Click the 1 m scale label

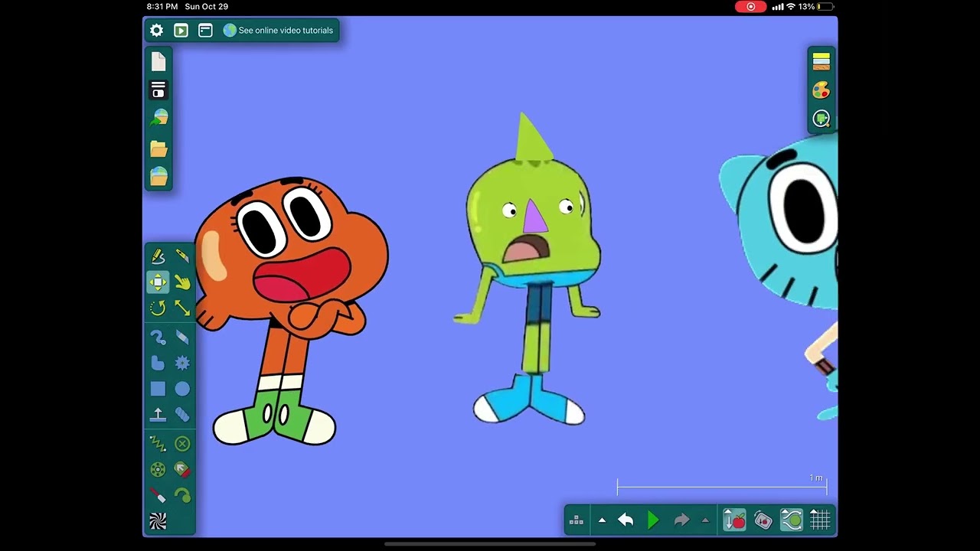(816, 478)
